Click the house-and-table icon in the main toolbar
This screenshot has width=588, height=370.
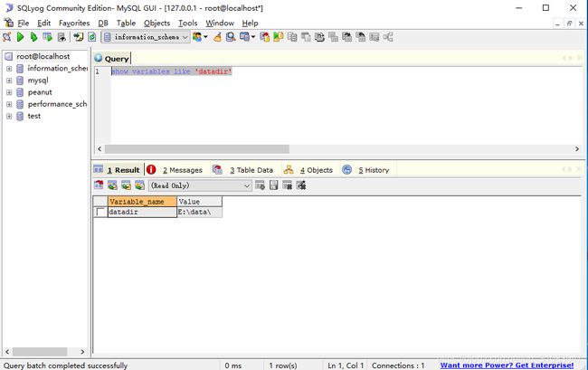pos(265,37)
